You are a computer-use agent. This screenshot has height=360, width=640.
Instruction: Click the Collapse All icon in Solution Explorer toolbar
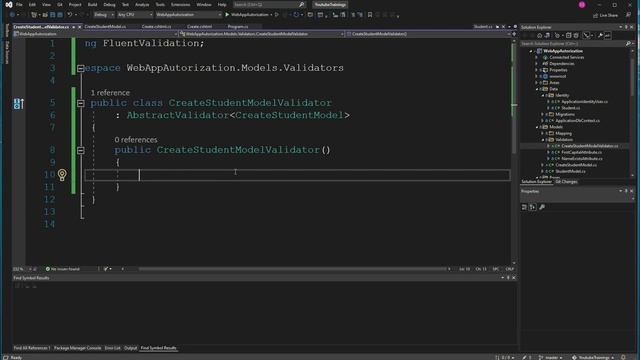pos(569,36)
